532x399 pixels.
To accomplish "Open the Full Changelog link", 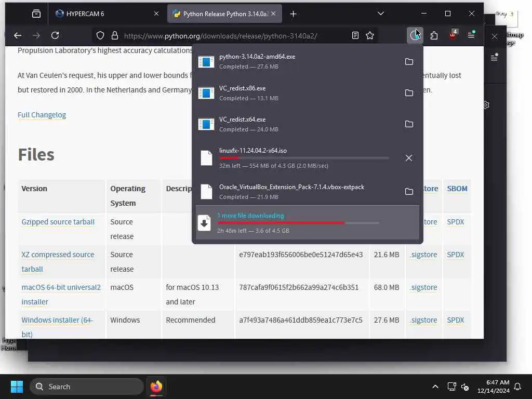I will 42,115.
